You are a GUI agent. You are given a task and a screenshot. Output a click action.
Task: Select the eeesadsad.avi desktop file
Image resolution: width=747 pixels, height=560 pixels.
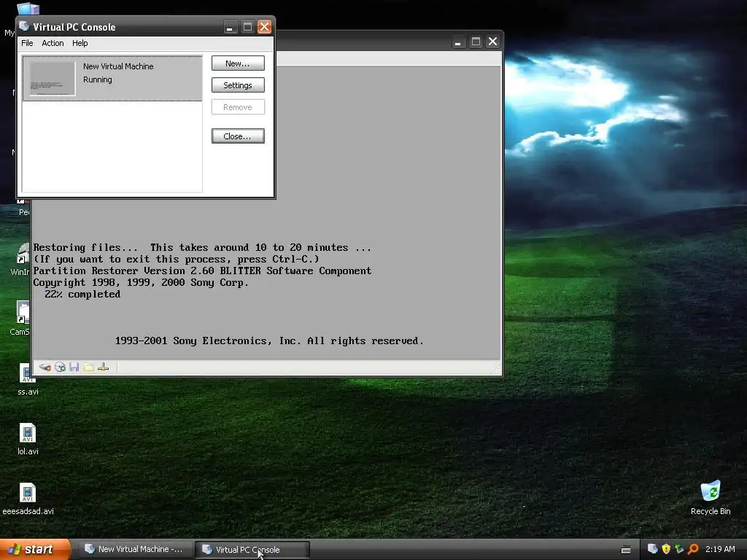pyautogui.click(x=28, y=499)
